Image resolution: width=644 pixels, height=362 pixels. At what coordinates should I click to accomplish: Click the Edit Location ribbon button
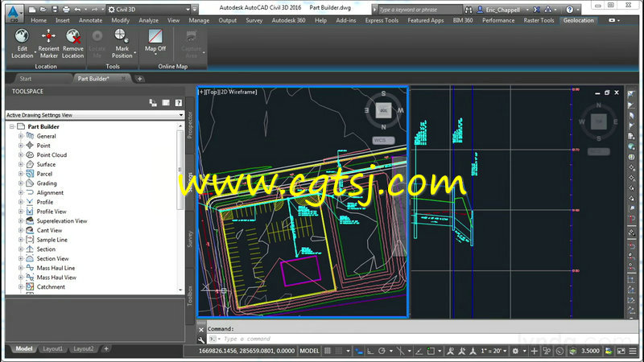tap(23, 44)
